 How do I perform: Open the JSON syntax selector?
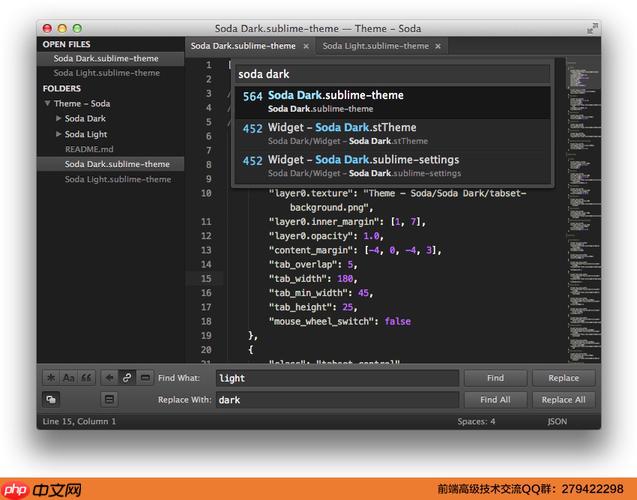pyautogui.click(x=557, y=421)
